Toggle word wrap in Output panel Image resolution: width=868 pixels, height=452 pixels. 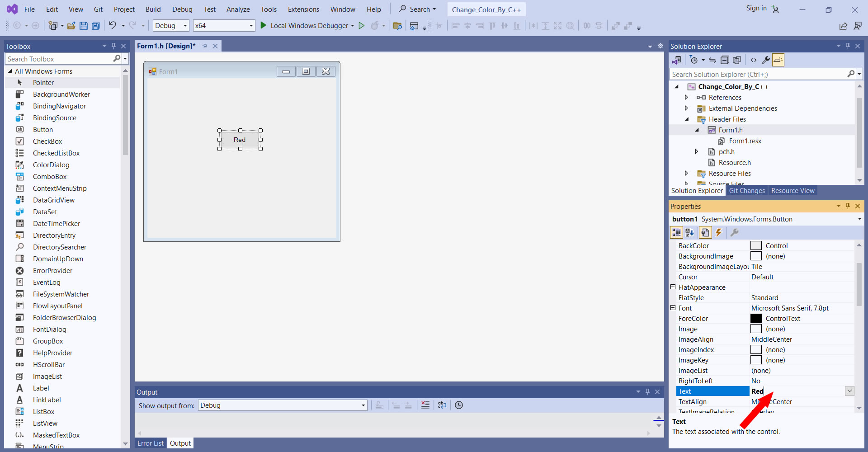click(442, 405)
